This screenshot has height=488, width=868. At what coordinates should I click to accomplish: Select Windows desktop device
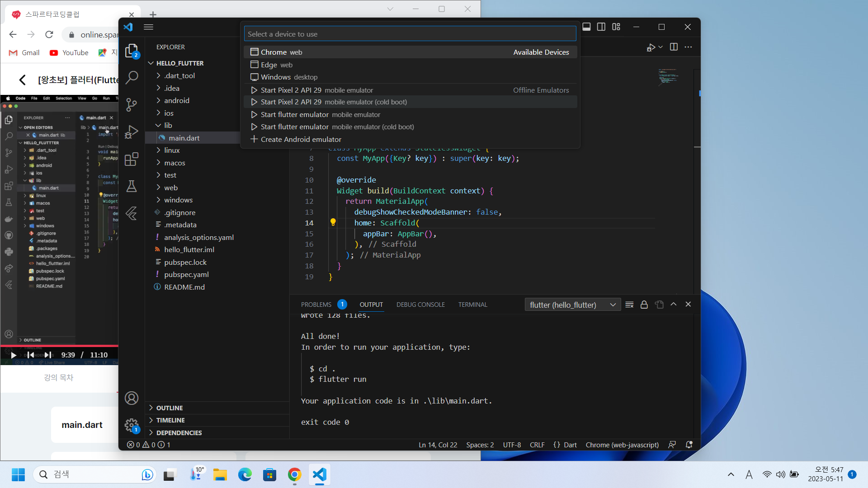click(x=410, y=77)
